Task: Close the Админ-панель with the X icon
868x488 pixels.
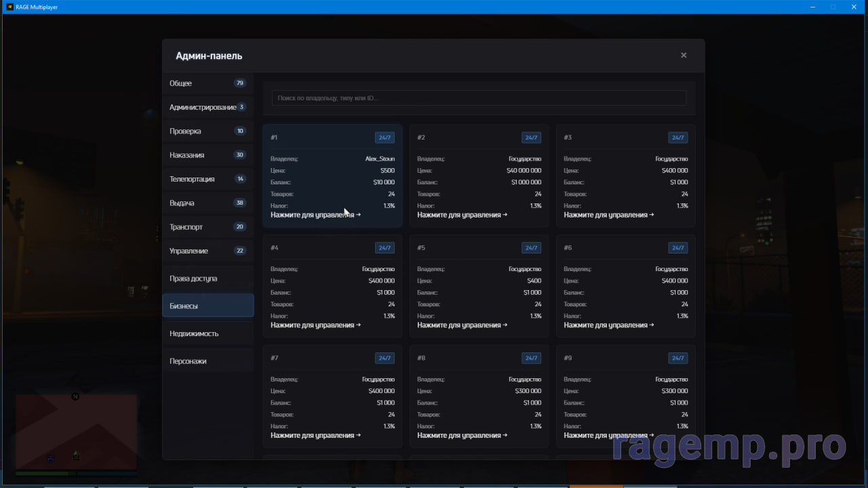Action: click(x=684, y=56)
